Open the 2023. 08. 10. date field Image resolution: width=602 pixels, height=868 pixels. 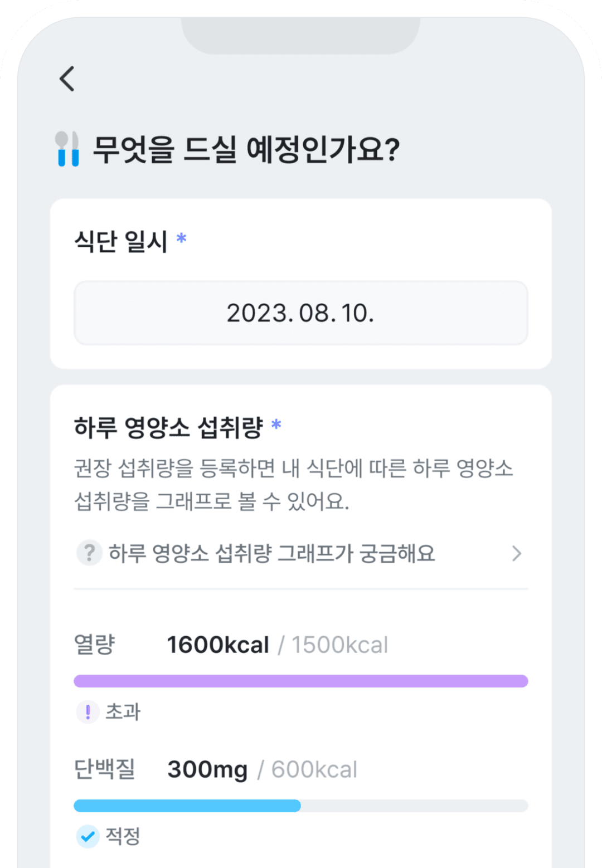301,313
